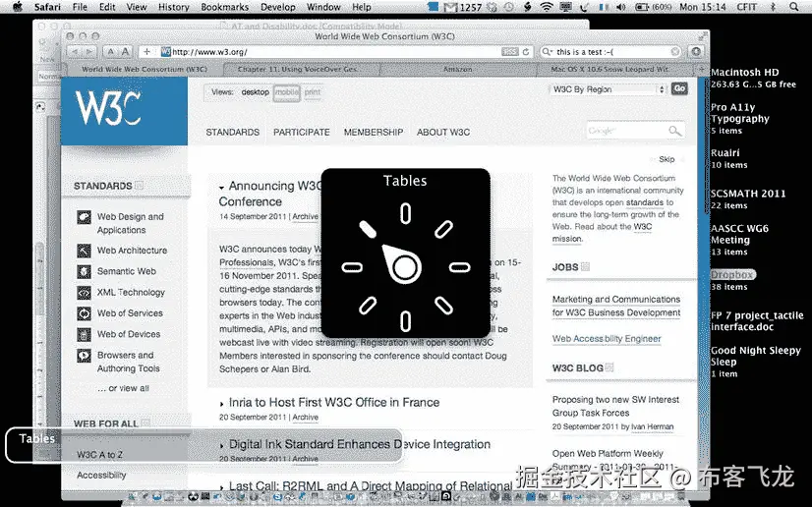812x507 pixels.
Task: Open a new tab with the tab bar plus
Action: pyautogui.click(x=702, y=69)
